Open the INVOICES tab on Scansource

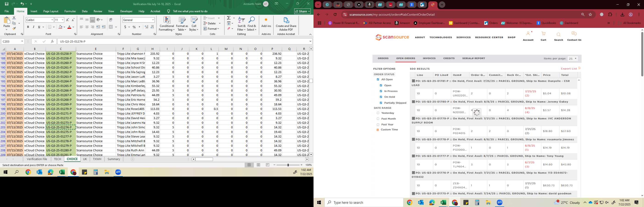click(x=429, y=58)
